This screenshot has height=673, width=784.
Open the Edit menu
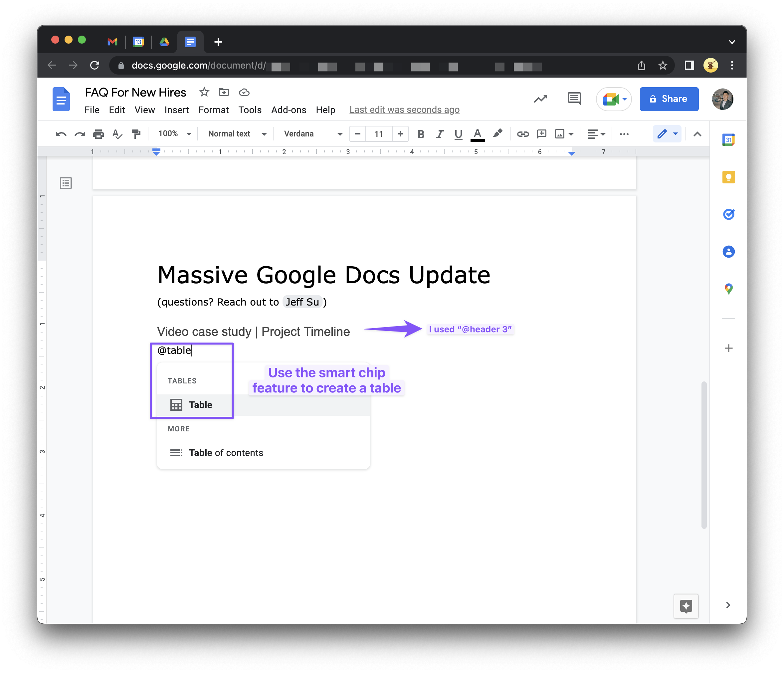(x=117, y=110)
